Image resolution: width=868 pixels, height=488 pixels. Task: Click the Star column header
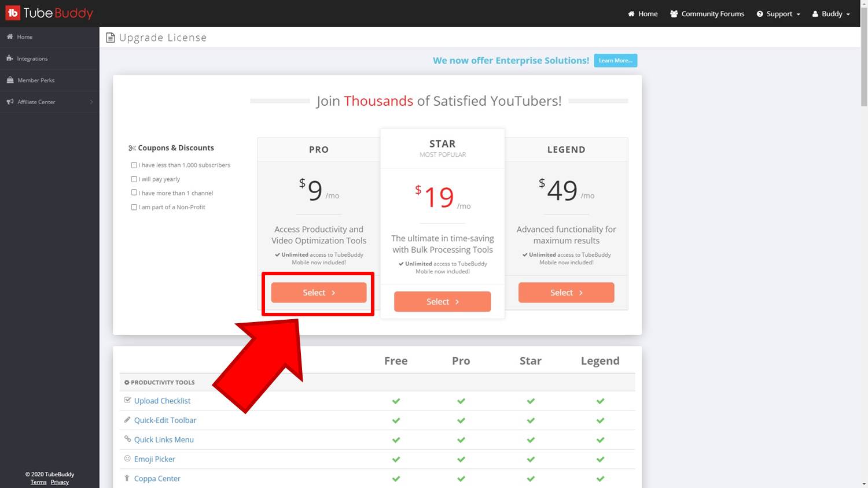tap(530, 361)
